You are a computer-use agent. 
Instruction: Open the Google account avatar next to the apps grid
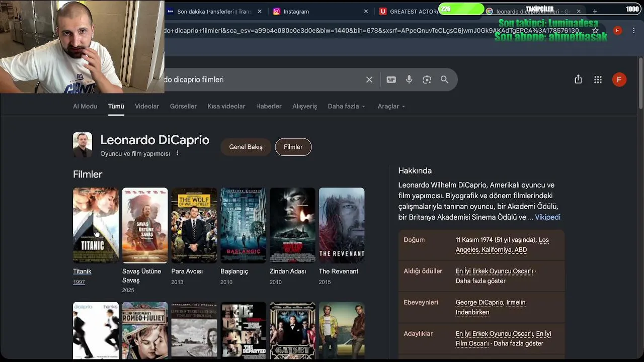619,79
